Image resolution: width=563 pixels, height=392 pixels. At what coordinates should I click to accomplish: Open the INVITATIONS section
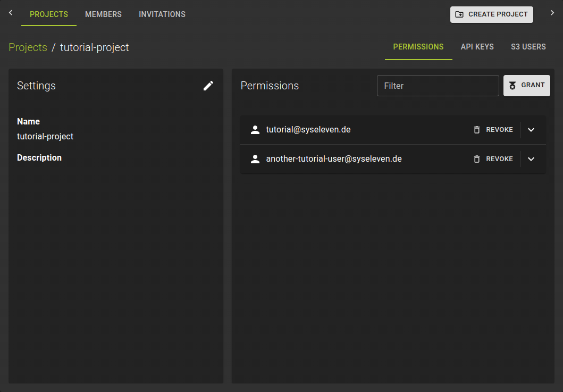(x=162, y=14)
